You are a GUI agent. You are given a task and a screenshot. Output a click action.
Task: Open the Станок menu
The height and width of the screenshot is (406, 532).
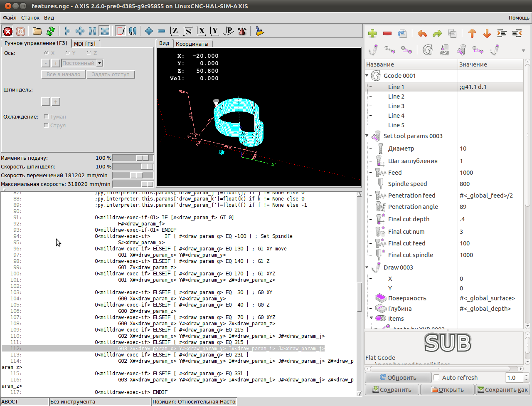[x=30, y=18]
